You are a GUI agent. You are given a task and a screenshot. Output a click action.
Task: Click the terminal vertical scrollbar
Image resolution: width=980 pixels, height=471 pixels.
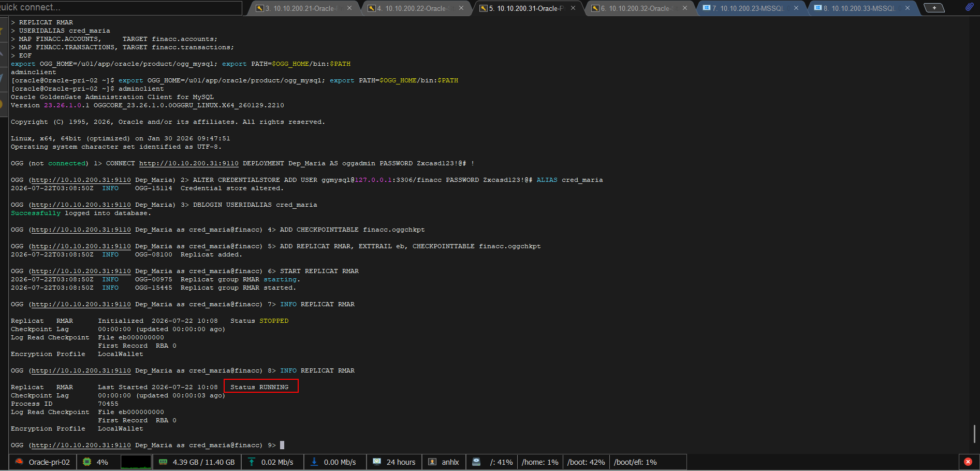tap(974, 433)
